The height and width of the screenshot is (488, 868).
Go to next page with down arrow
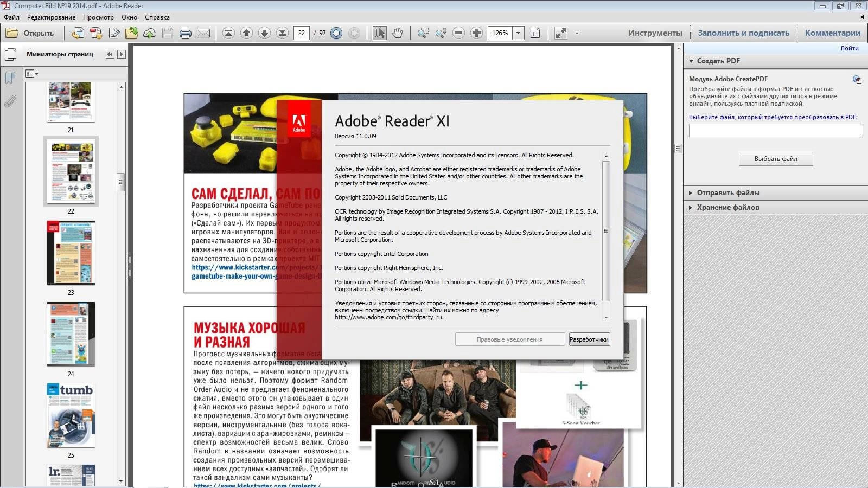coord(264,33)
